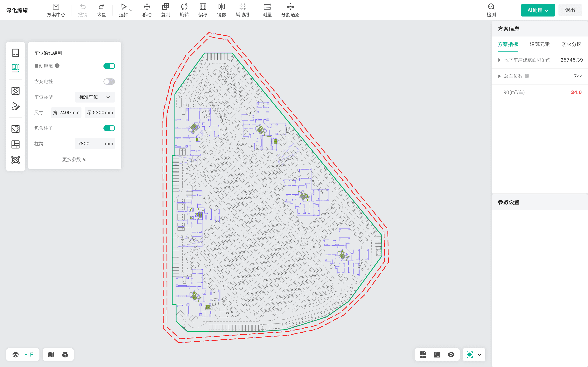Switch to the 建筑元素 tab
Image resolution: width=588 pixels, height=367 pixels.
tap(539, 44)
